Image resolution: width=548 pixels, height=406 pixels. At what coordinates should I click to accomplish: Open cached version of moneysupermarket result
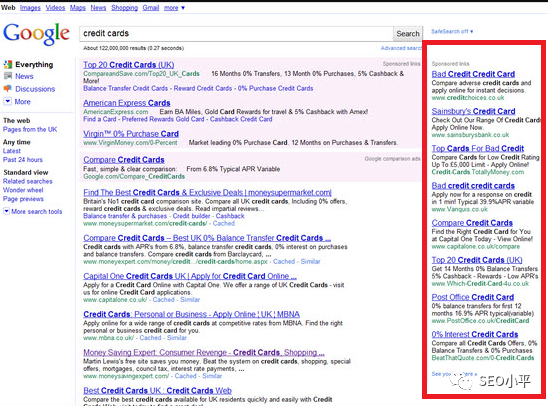[224, 223]
